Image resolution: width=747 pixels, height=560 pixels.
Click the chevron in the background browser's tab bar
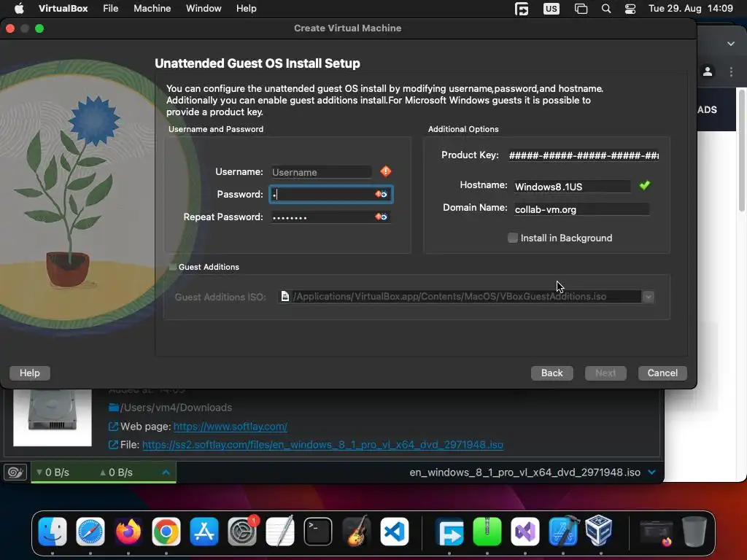731,44
